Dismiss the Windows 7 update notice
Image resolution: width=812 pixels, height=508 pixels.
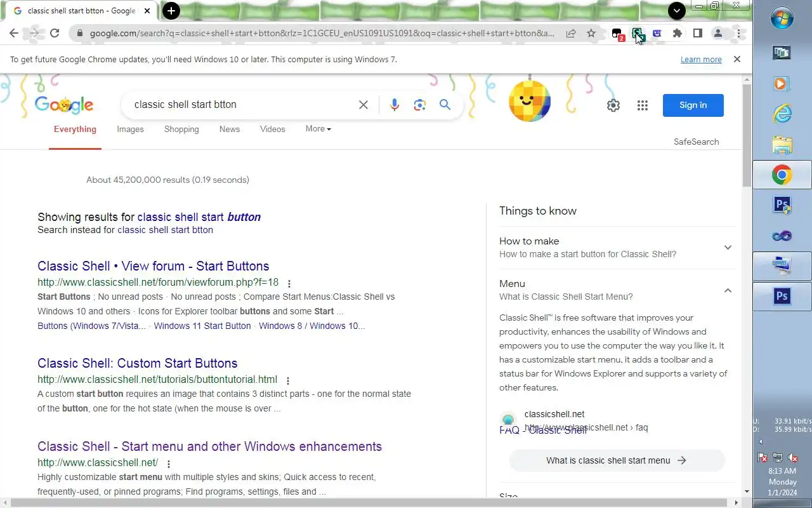(x=737, y=59)
